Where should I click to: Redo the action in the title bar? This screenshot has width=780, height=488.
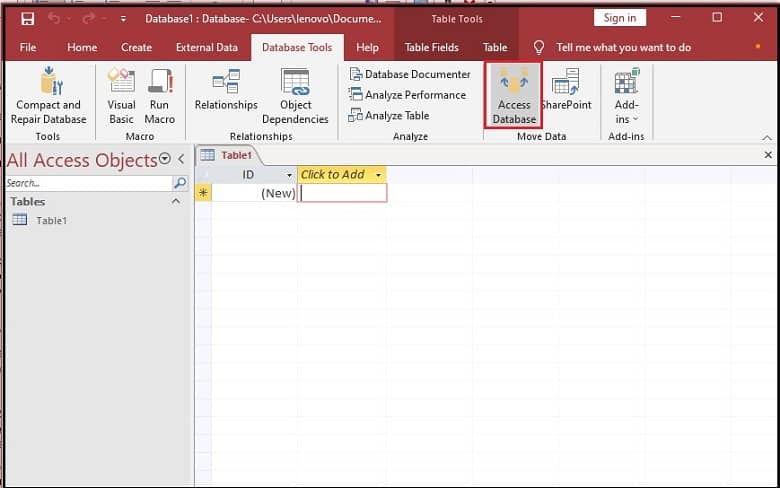click(x=89, y=19)
